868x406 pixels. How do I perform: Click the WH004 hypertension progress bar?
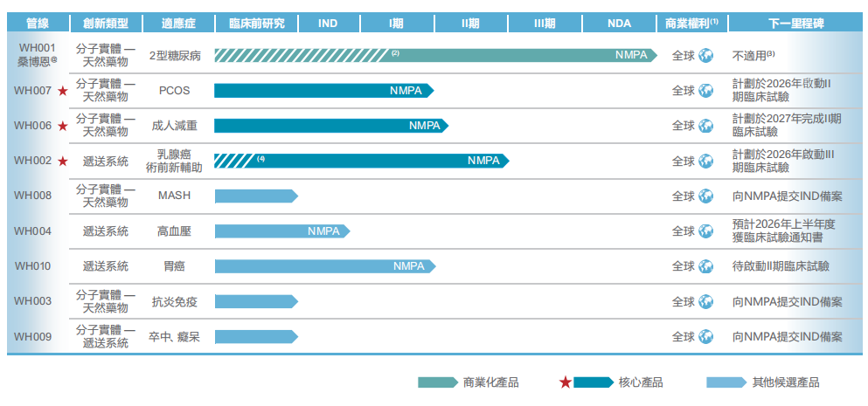pos(282,231)
